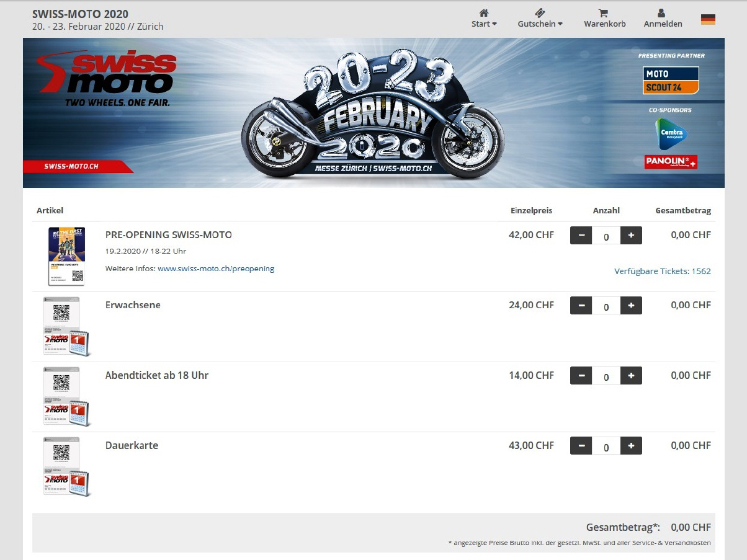Click the 14,00 CHF unit price
This screenshot has width=747, height=560.
531,375
